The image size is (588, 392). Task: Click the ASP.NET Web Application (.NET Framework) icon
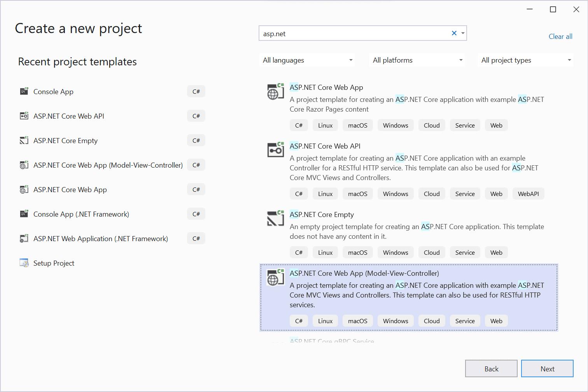coord(24,238)
